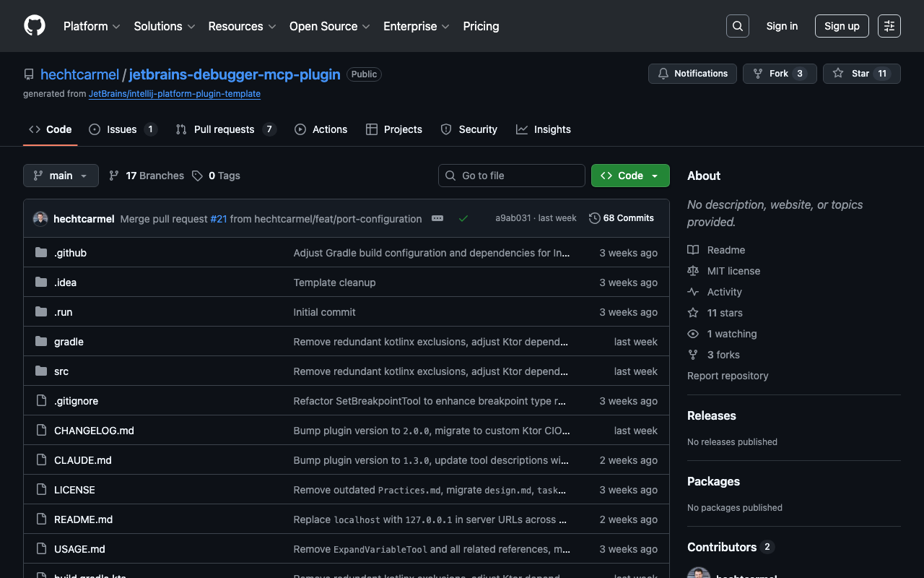Image resolution: width=924 pixels, height=578 pixels.
Task: Open the Insights tab
Action: [x=544, y=129]
